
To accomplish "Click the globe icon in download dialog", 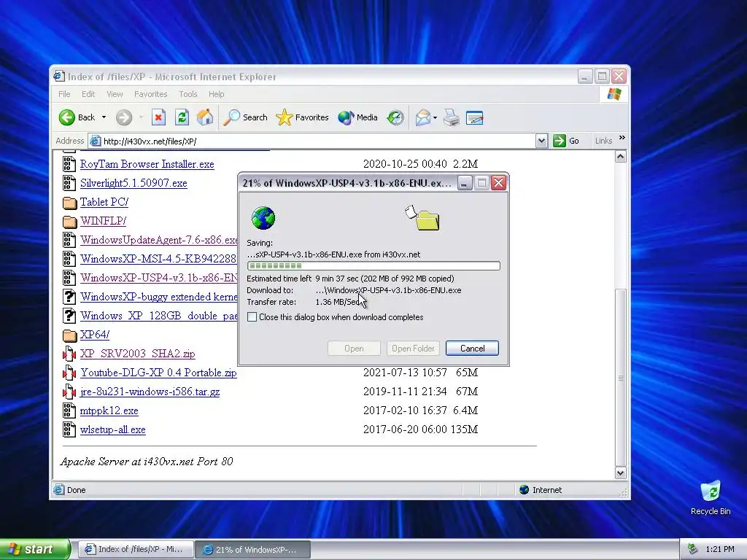I will 263,218.
